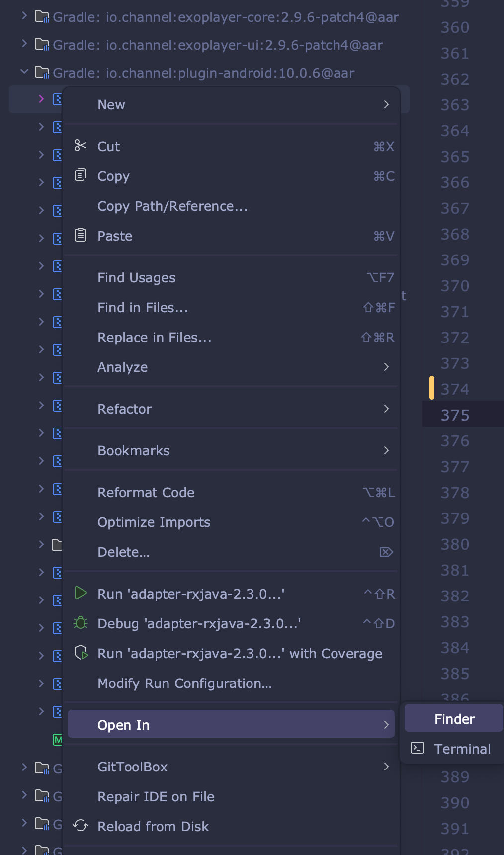The width and height of the screenshot is (504, 855).
Task: Expand the highlighted first child jar node
Action: tap(41, 99)
